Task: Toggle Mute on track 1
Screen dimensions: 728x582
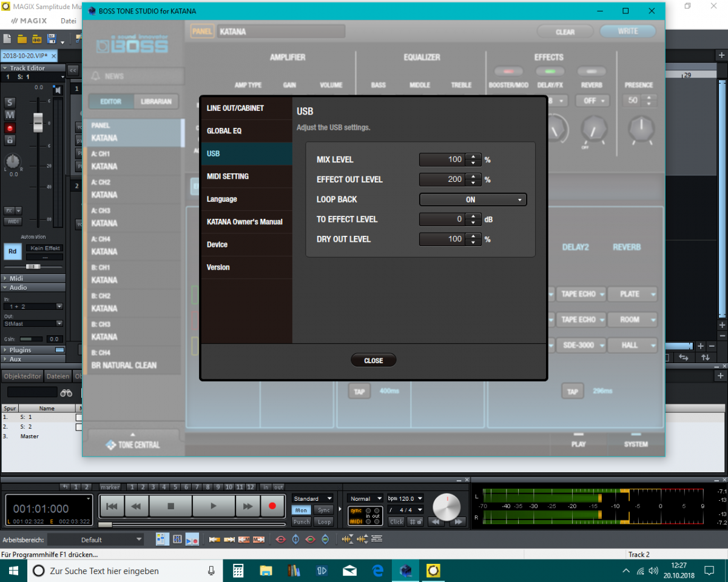Action: click(x=10, y=115)
